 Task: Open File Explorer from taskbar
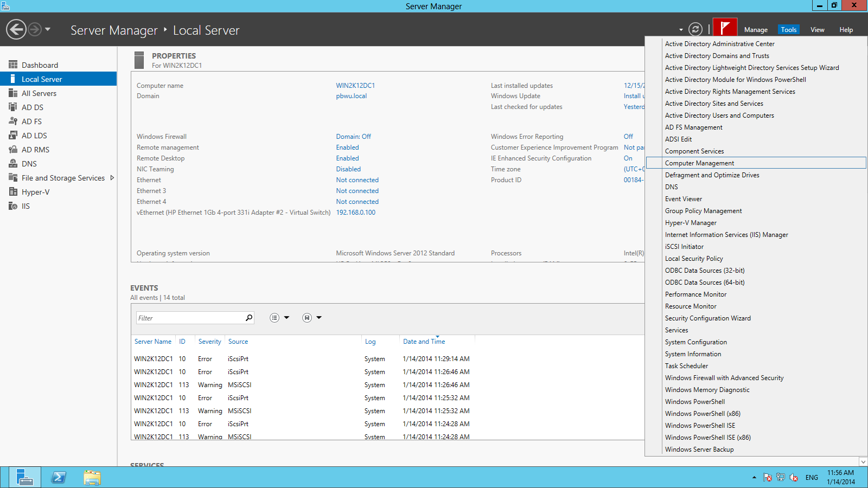pyautogui.click(x=92, y=477)
